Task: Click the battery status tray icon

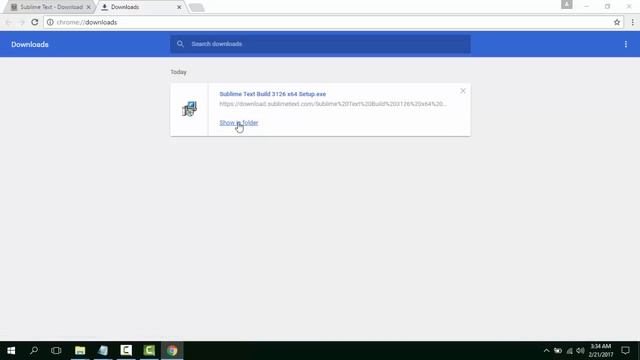Action: [x=558, y=351]
